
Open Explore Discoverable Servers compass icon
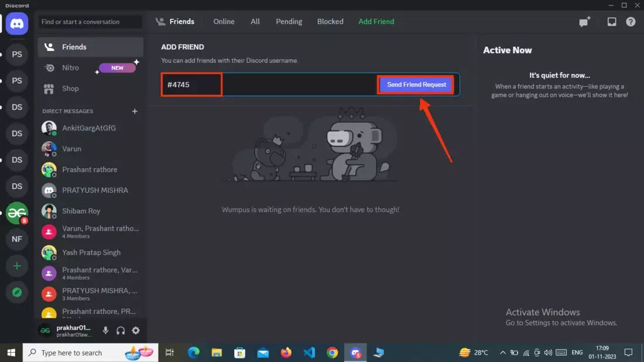coord(17,292)
